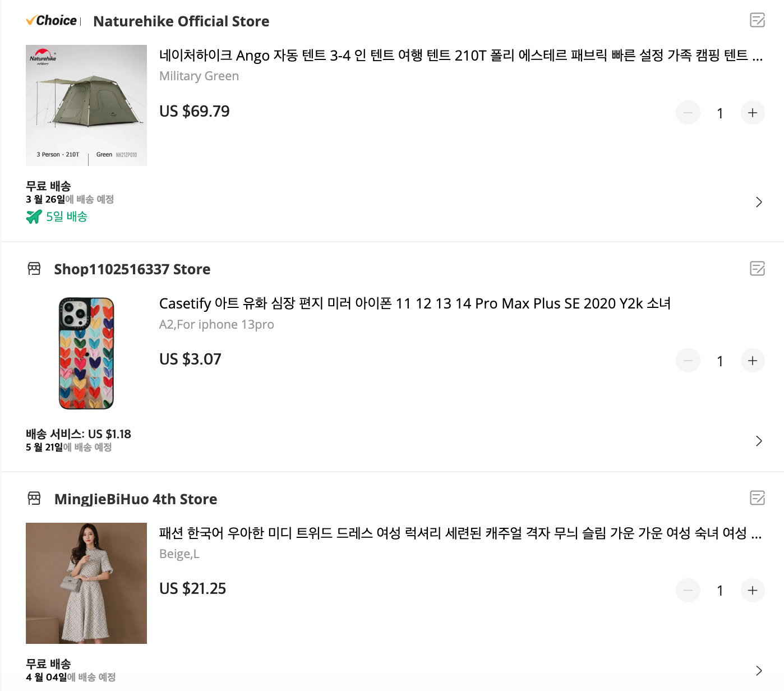The height and width of the screenshot is (691, 784).
Task: Open the A2,For iphone 13pro variant selector
Action: (x=216, y=324)
